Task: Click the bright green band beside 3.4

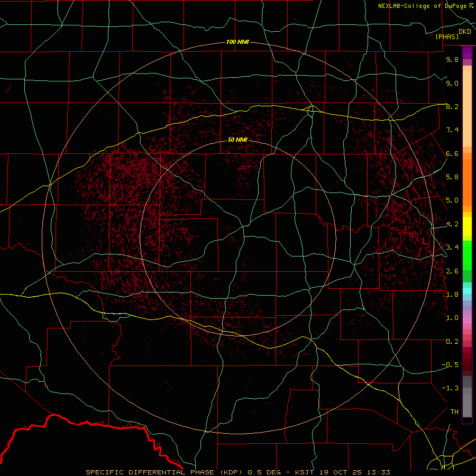Action: point(467,255)
